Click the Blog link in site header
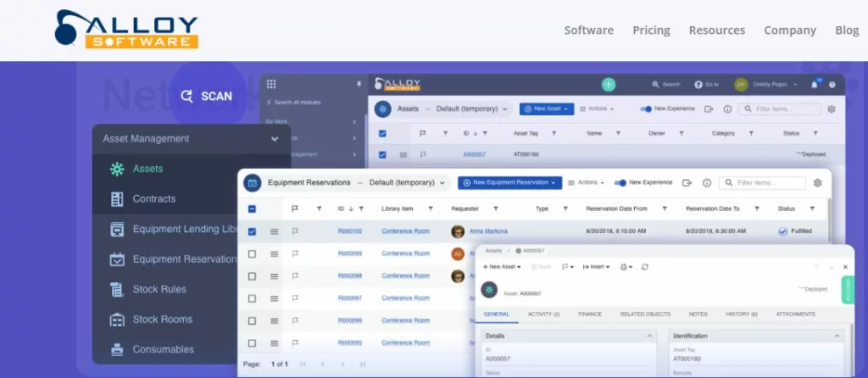 [847, 31]
